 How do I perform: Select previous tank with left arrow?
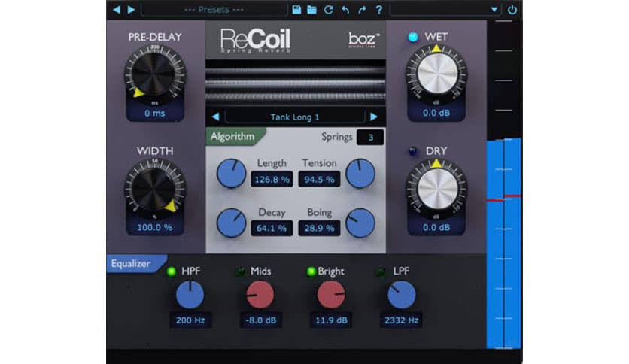point(215,117)
